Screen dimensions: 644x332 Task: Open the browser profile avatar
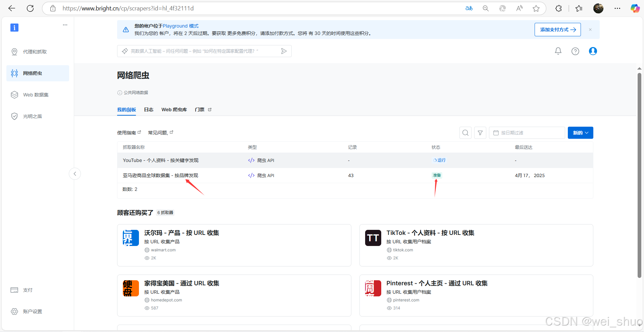[x=598, y=8]
